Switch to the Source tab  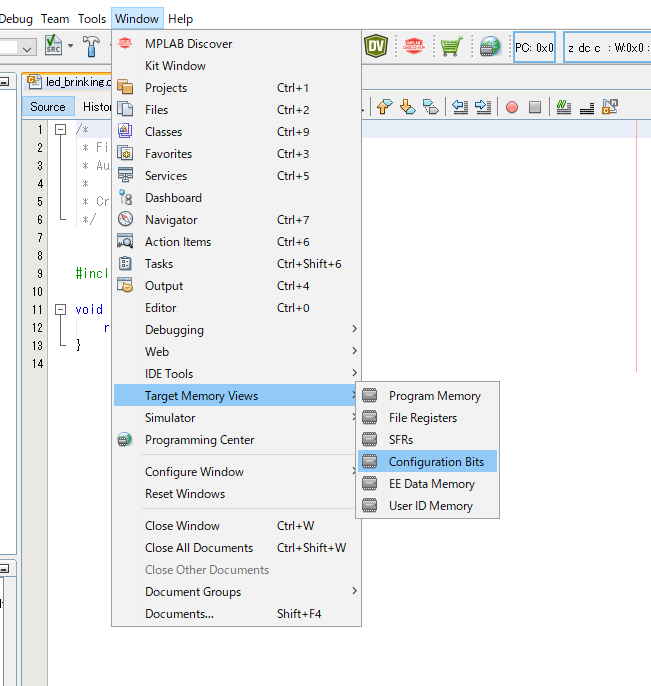point(48,107)
